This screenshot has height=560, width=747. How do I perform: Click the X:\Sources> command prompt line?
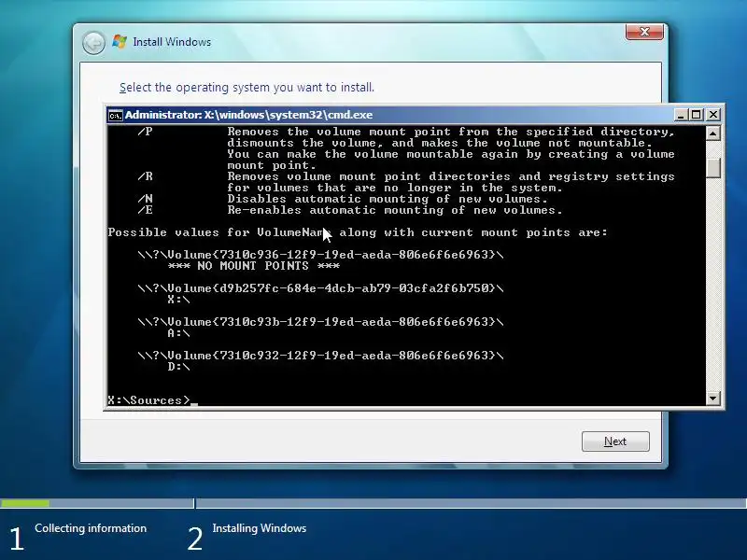pos(152,400)
